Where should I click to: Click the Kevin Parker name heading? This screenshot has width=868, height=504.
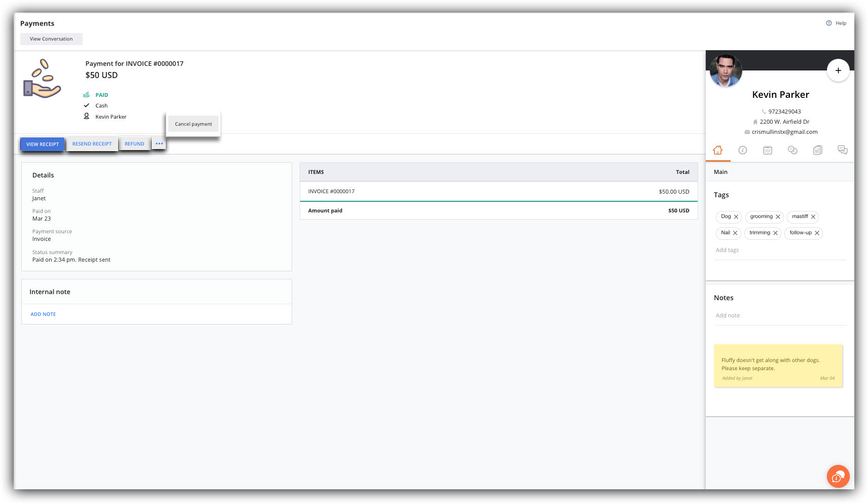tap(780, 95)
